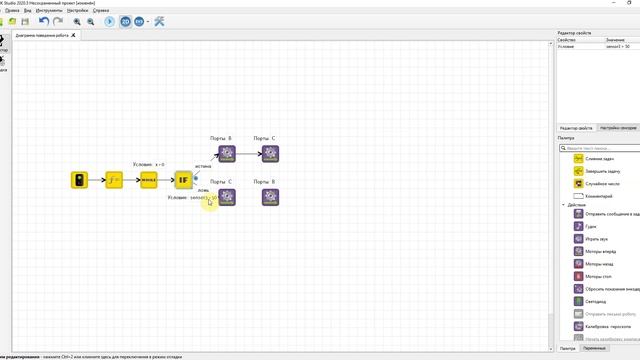
Task: Pick the Калибровка гироскопа palette block
Action: [x=602, y=327]
